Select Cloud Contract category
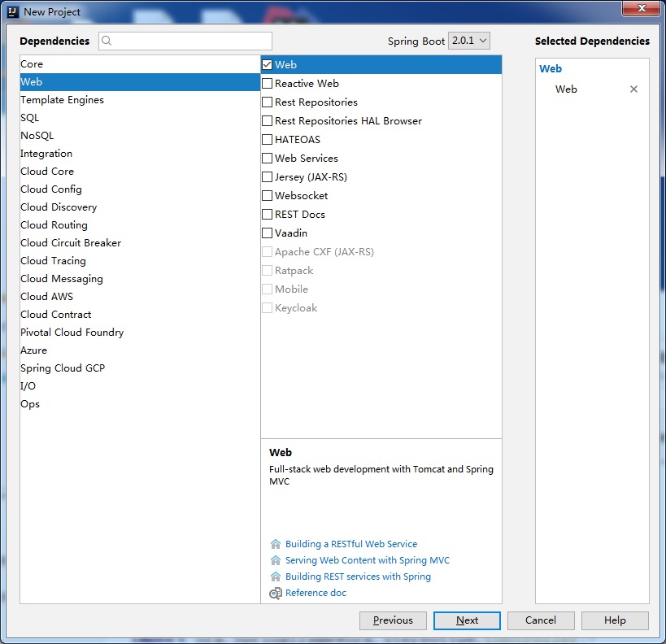This screenshot has height=644, width=666. [140, 315]
